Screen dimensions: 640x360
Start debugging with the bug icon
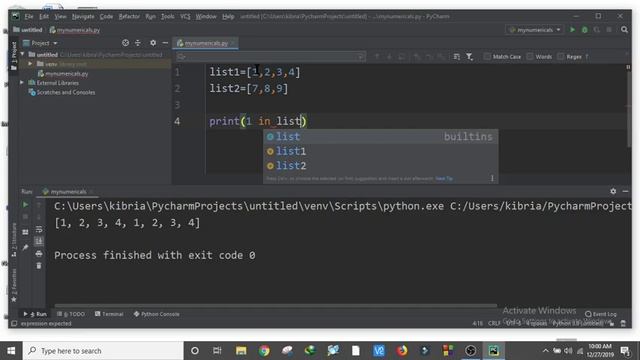[x=584, y=30]
